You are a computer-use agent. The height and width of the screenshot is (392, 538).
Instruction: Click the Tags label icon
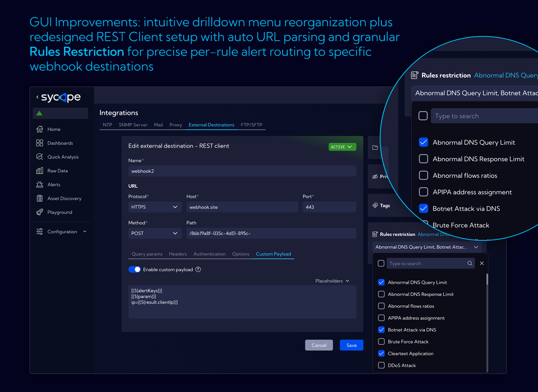coord(375,205)
